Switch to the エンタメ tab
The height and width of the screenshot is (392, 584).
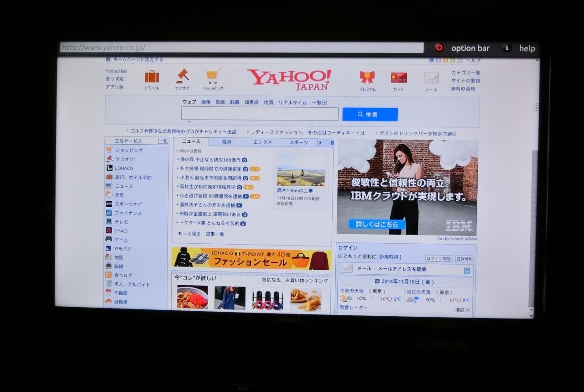[263, 142]
